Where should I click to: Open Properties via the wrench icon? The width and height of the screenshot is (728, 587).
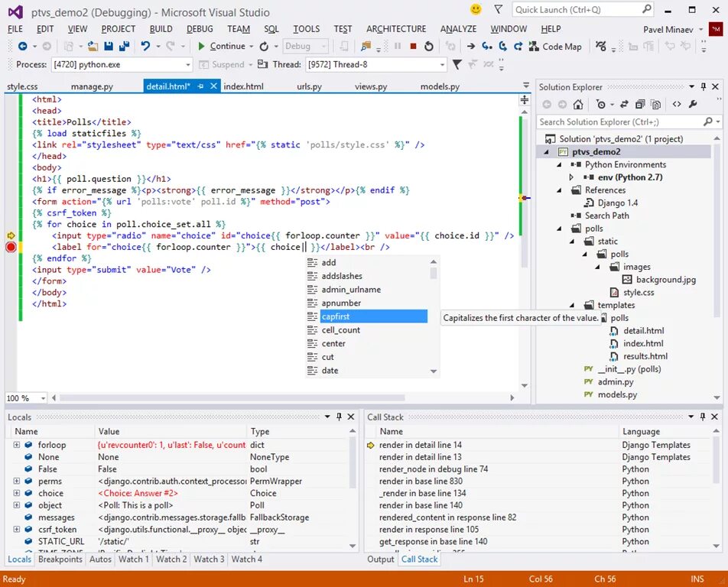coord(693,105)
